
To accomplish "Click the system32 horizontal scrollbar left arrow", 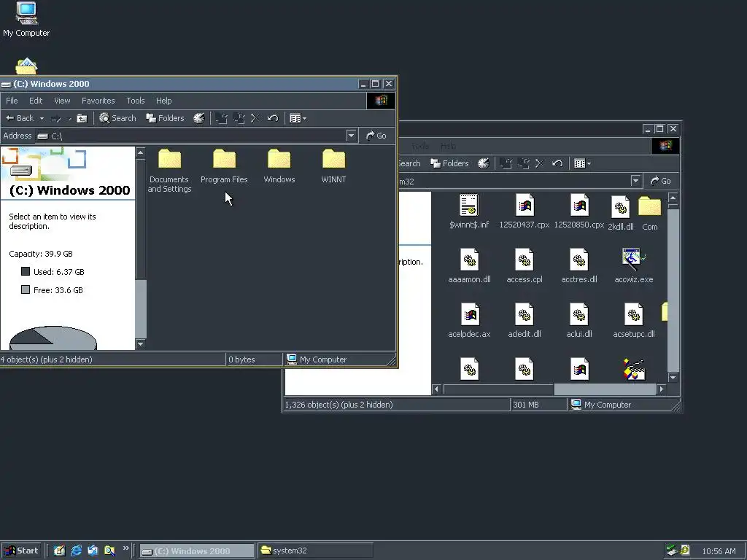I will click(436, 389).
